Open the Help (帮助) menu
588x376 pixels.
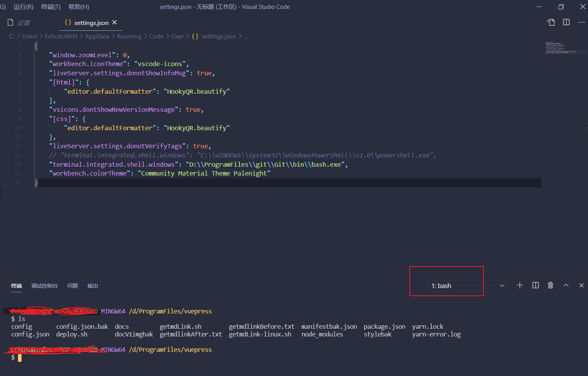(79, 7)
